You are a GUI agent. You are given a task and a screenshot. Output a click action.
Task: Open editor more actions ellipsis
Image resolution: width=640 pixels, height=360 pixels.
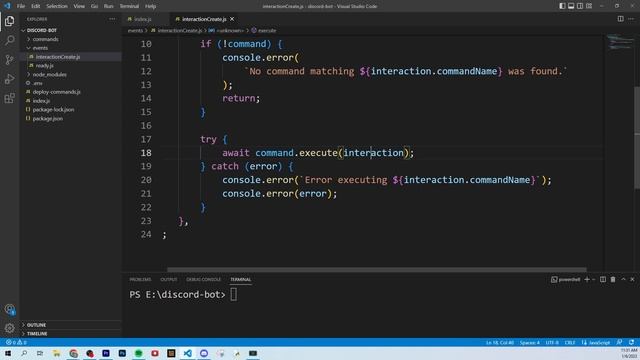(631, 19)
